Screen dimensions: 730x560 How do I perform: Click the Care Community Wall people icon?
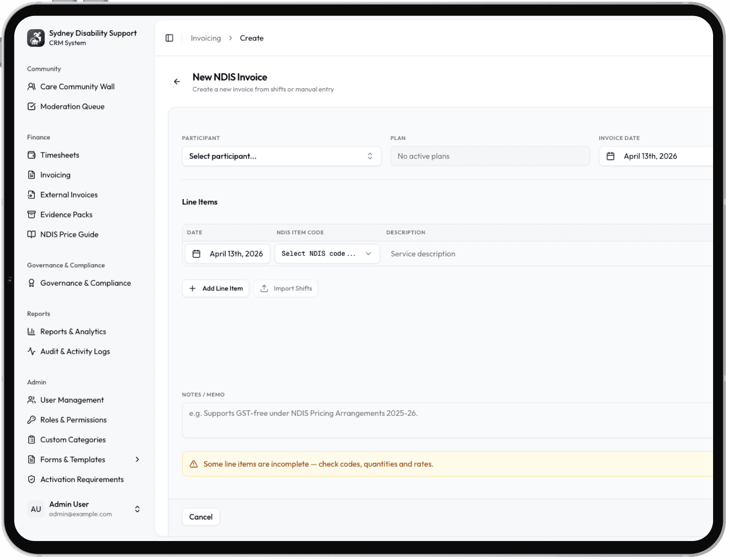click(x=32, y=87)
